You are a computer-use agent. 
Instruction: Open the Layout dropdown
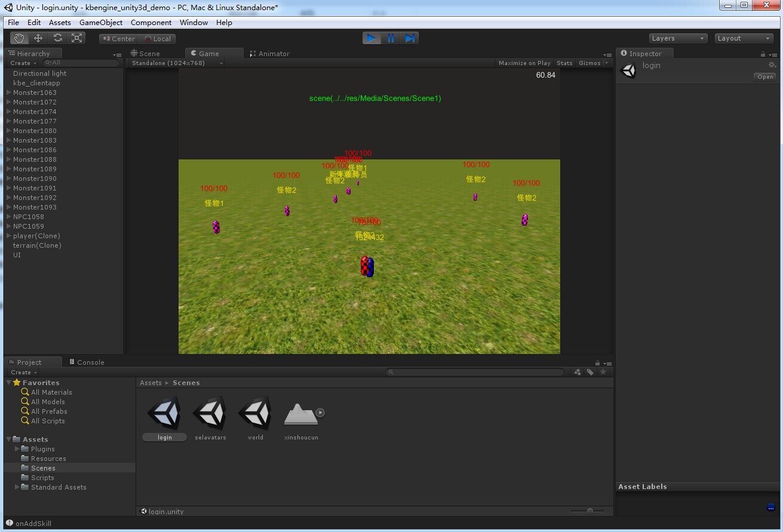pos(744,38)
